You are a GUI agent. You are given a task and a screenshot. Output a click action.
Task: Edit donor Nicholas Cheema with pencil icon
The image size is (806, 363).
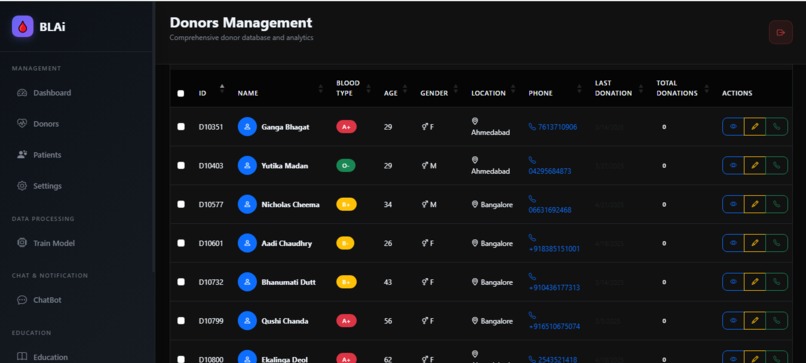click(755, 204)
